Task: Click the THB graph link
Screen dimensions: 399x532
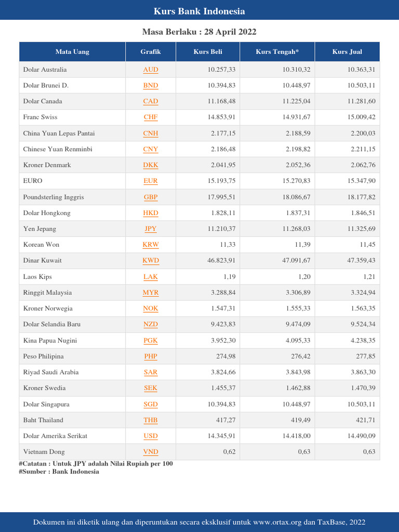Action: tap(151, 420)
